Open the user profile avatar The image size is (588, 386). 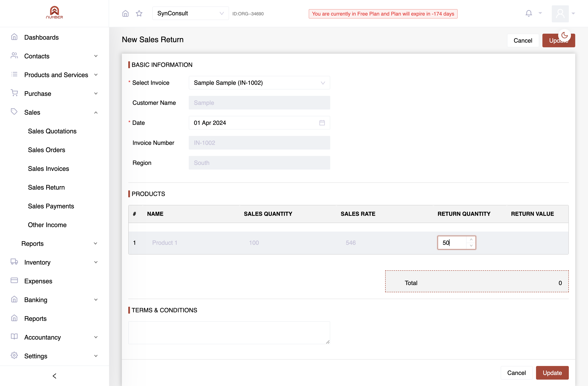point(560,14)
